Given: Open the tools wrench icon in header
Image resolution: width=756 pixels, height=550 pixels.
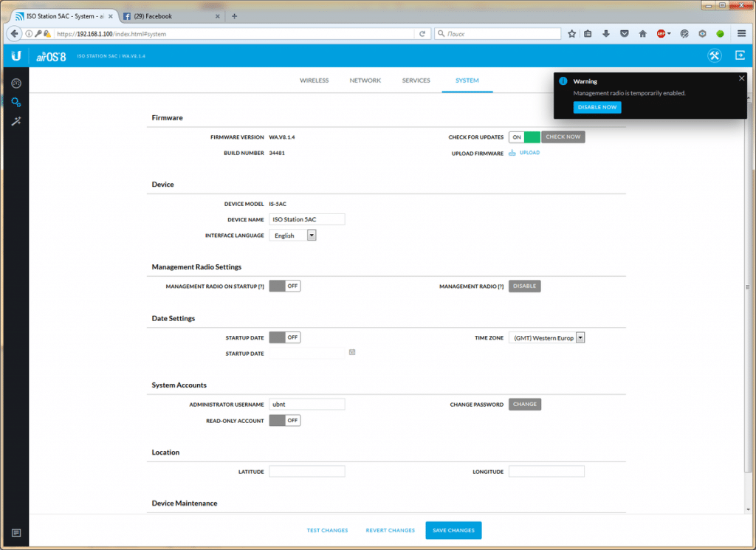Looking at the screenshot, I should pyautogui.click(x=714, y=56).
